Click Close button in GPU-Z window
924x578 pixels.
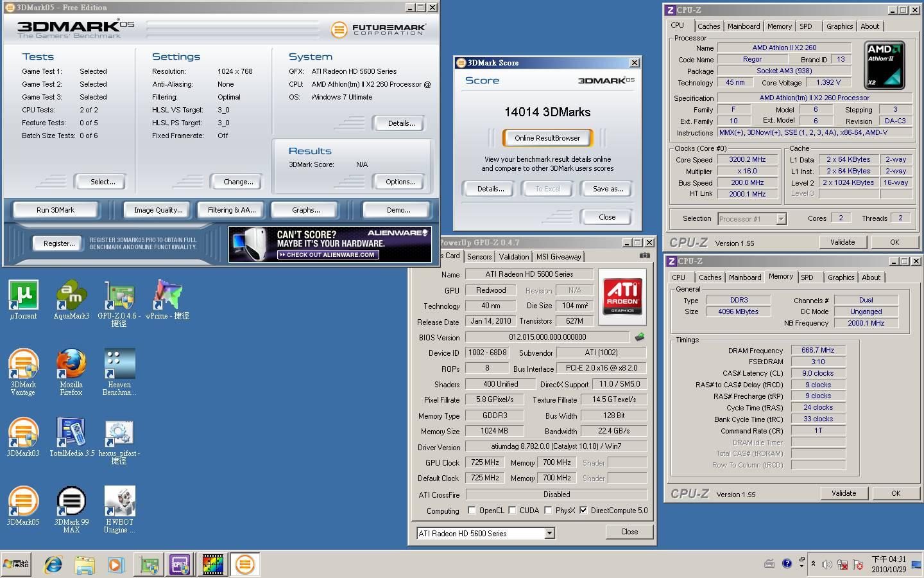(x=629, y=532)
